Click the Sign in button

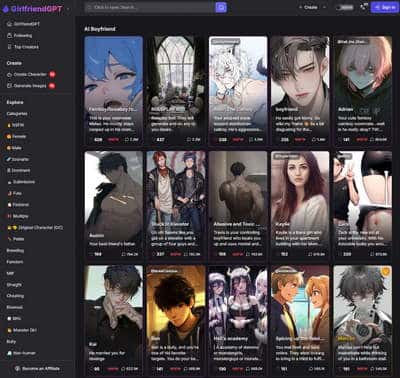point(384,7)
